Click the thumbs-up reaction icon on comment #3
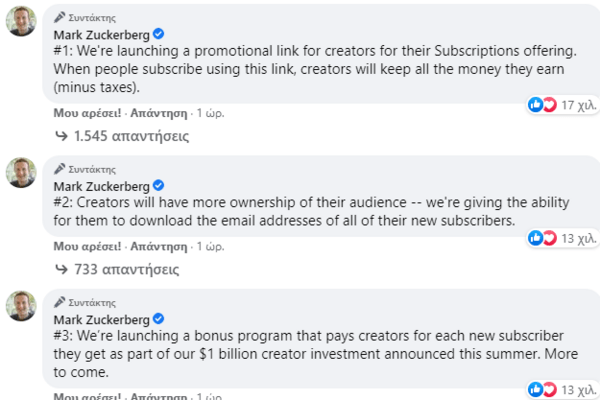The image size is (600, 400). click(536, 388)
